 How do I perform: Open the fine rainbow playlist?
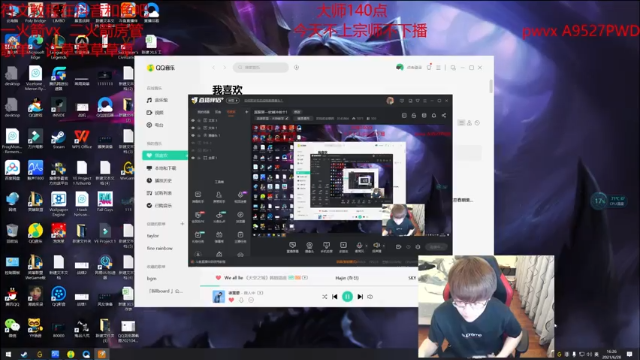[x=160, y=248]
